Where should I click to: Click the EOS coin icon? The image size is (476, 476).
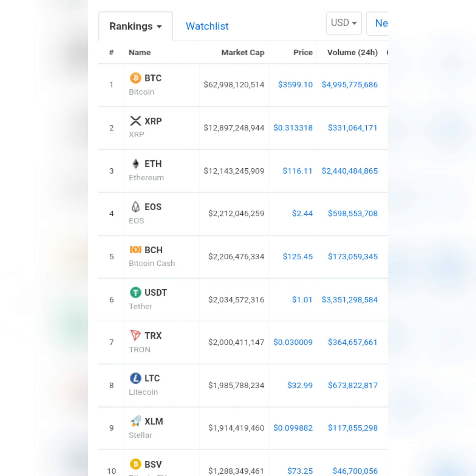135,207
